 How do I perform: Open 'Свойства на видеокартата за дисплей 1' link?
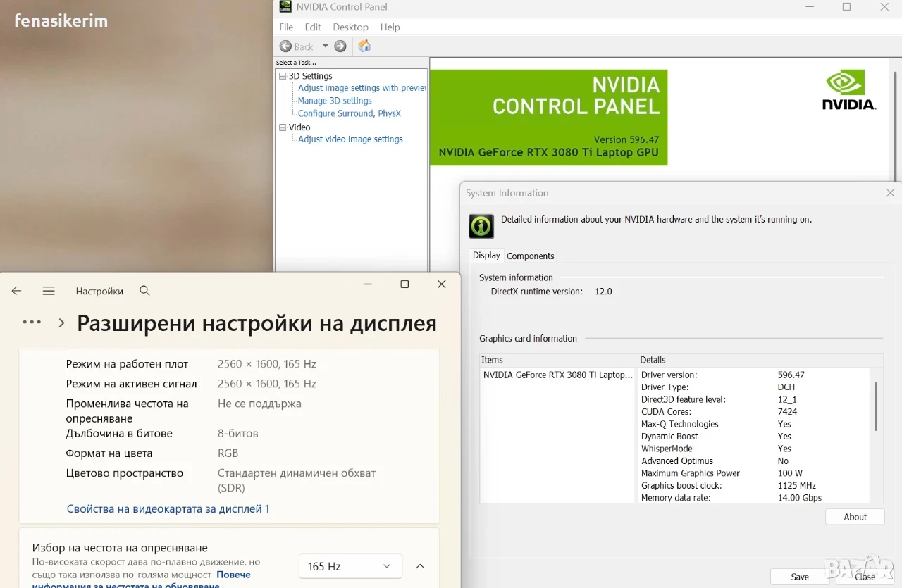point(168,508)
